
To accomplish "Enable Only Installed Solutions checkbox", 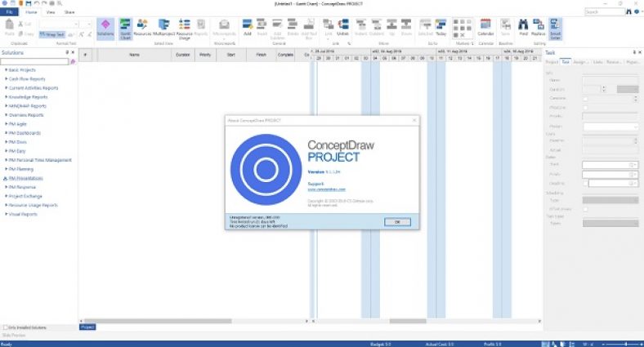I will pyautogui.click(x=6, y=327).
